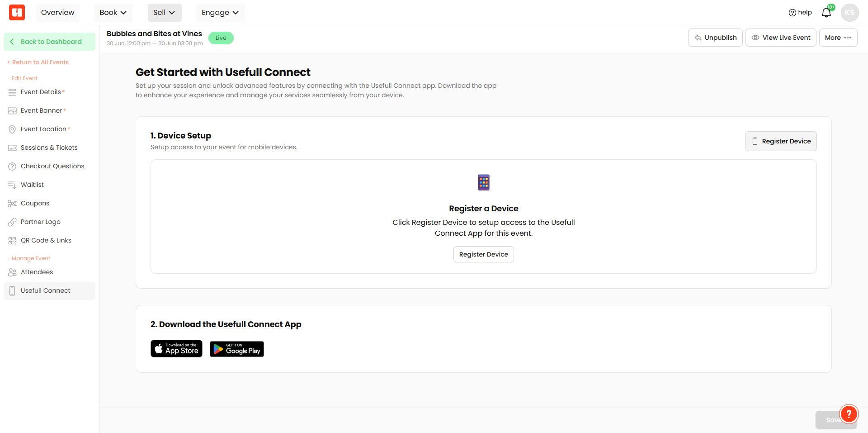Click the Partner Logo link icon
Viewport: 868px width, 433px height.
12,222
